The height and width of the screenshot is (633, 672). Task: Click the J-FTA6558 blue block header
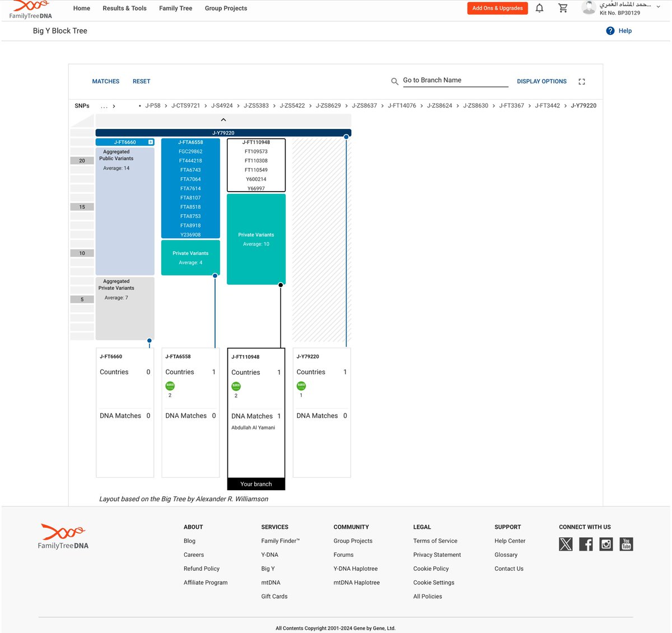[190, 142]
